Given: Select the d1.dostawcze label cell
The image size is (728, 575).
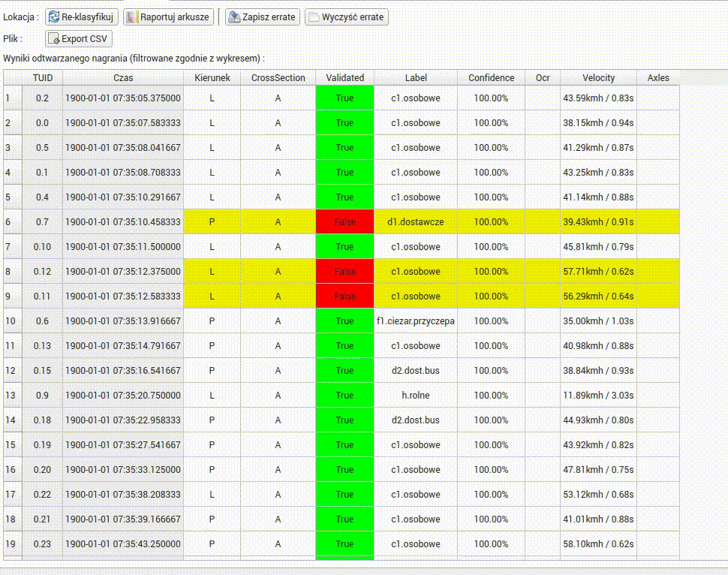Looking at the screenshot, I should (415, 222).
